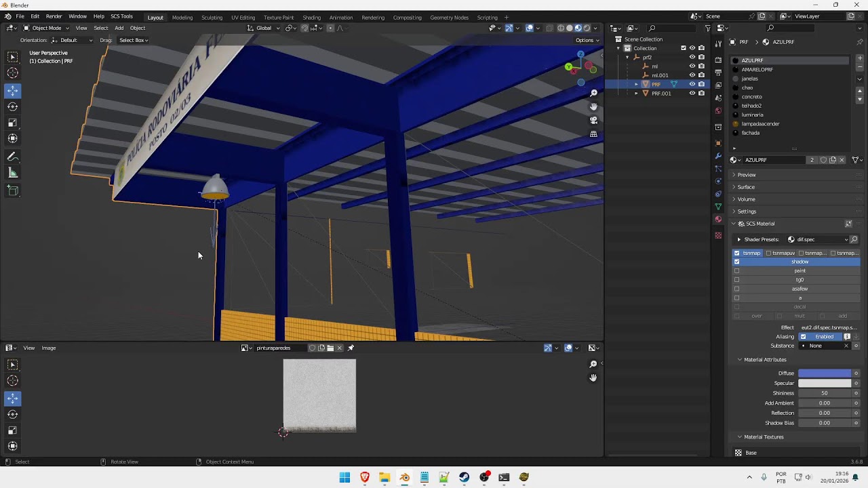Click the Select Box tool in 3D viewport

13,57
